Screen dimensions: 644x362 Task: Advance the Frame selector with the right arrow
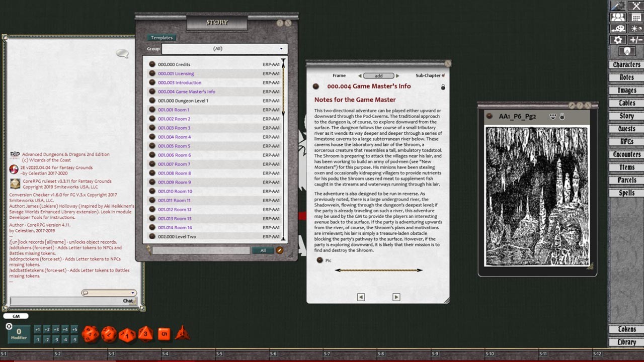tap(397, 75)
